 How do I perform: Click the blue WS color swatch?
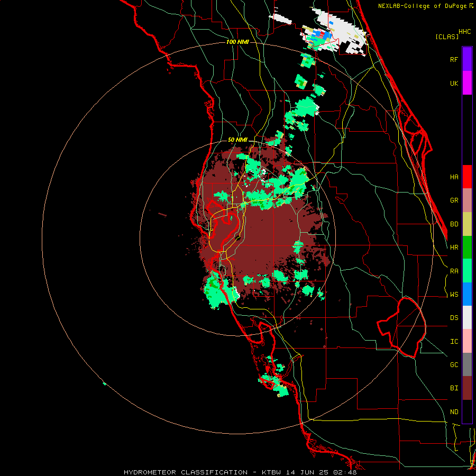pos(467,294)
